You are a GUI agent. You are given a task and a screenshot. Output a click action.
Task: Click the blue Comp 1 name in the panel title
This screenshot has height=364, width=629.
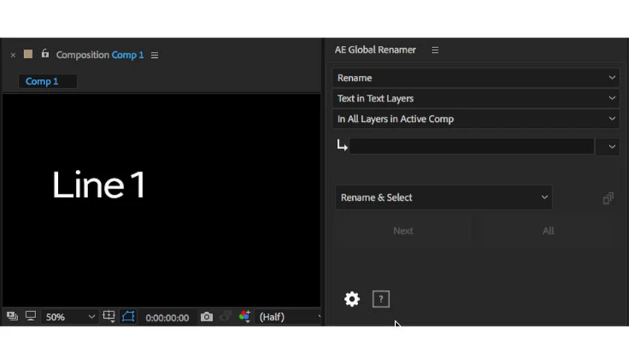[128, 55]
